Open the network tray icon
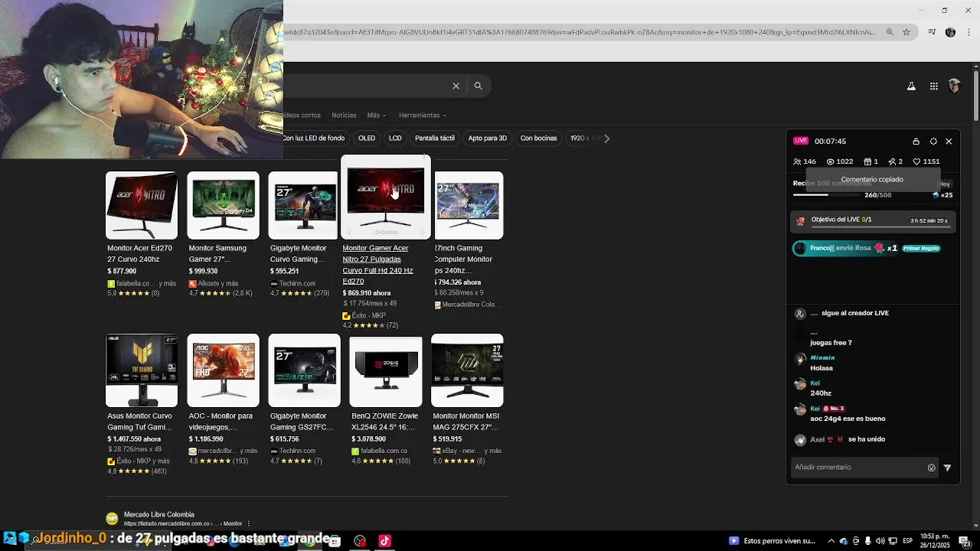Image resolution: width=980 pixels, height=551 pixels. 893,541
